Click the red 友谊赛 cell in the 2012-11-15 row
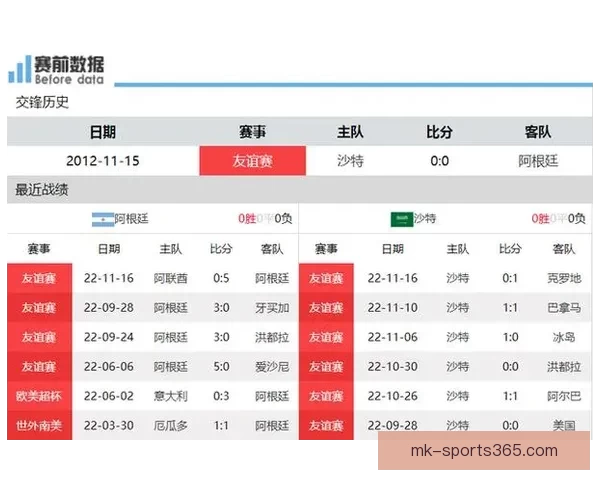Viewport: 600px width, 480px height. [253, 161]
